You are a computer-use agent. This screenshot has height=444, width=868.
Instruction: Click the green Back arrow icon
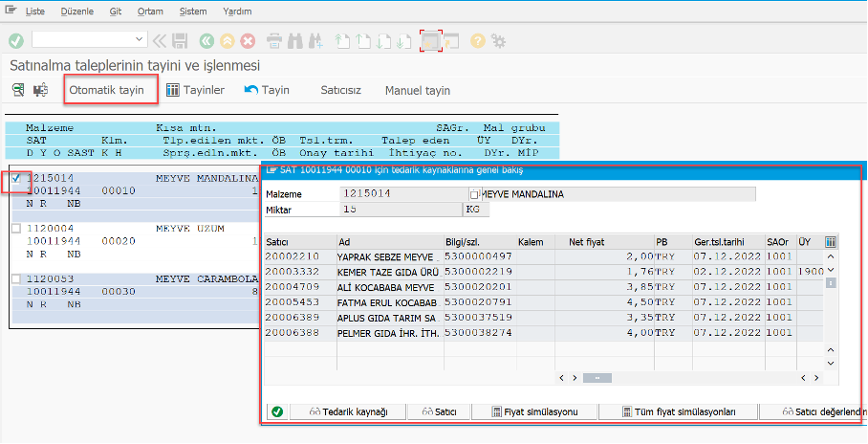(x=207, y=40)
